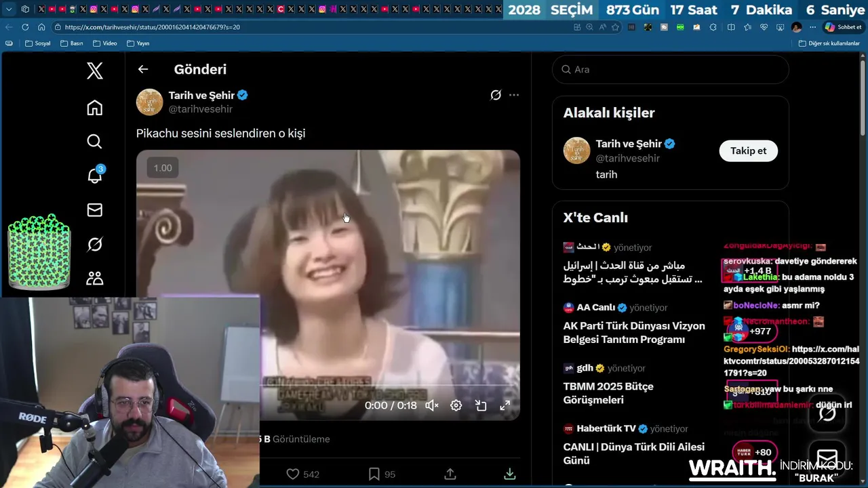This screenshot has height=488, width=868.
Task: Toggle picture-in-picture on the video
Action: [x=481, y=405]
